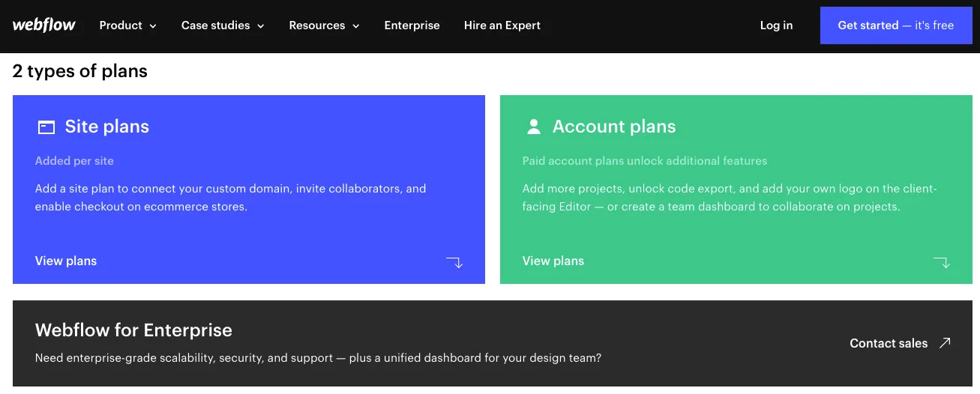Image resolution: width=980 pixels, height=394 pixels.
Task: Click the 'Need enterprise-grade scalability' description
Action: [x=318, y=358]
